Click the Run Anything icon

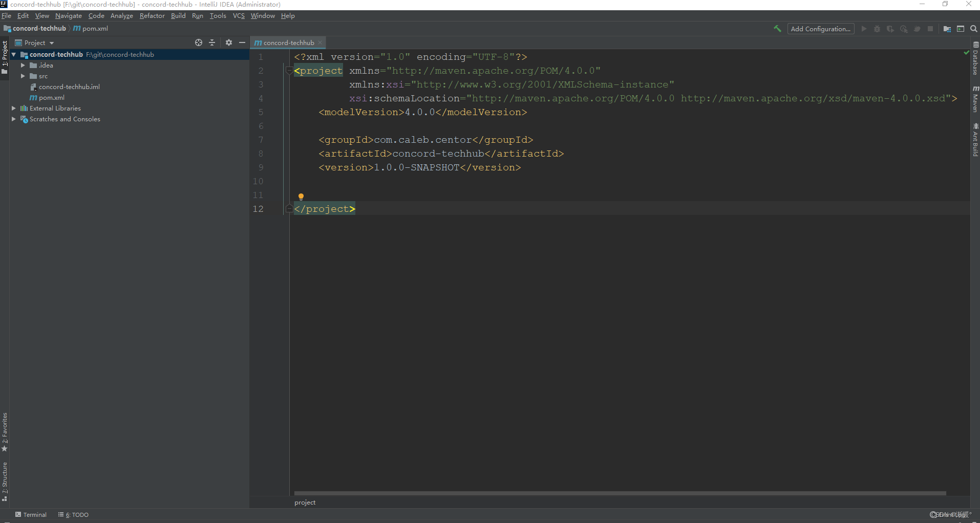click(x=961, y=29)
